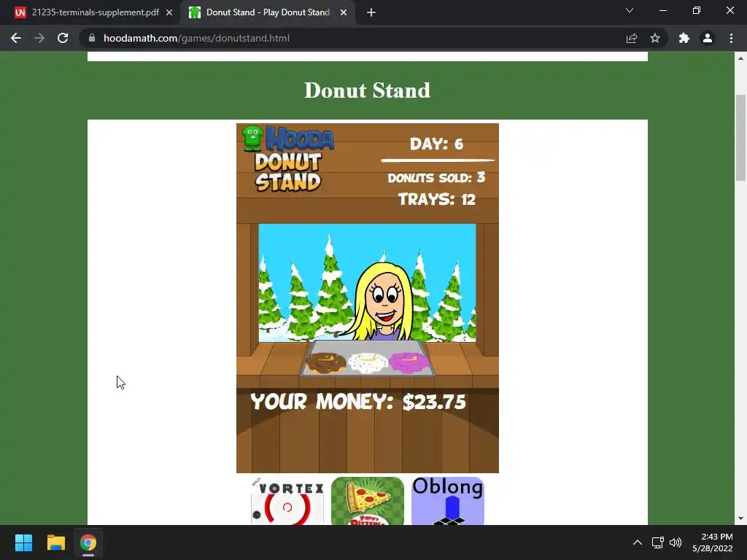747x560 pixels.
Task: Click the volume speaker tray icon
Action: click(x=676, y=542)
